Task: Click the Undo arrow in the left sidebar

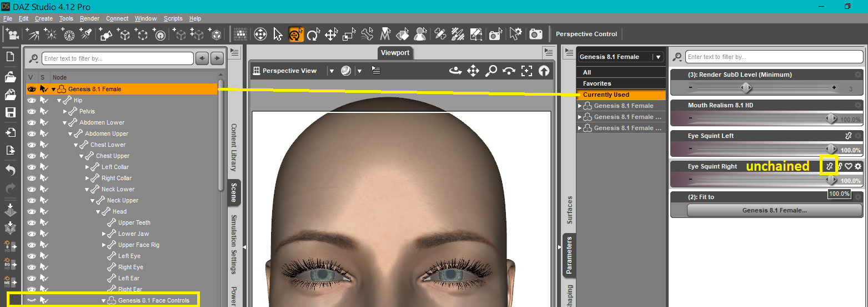Action: pos(10,170)
